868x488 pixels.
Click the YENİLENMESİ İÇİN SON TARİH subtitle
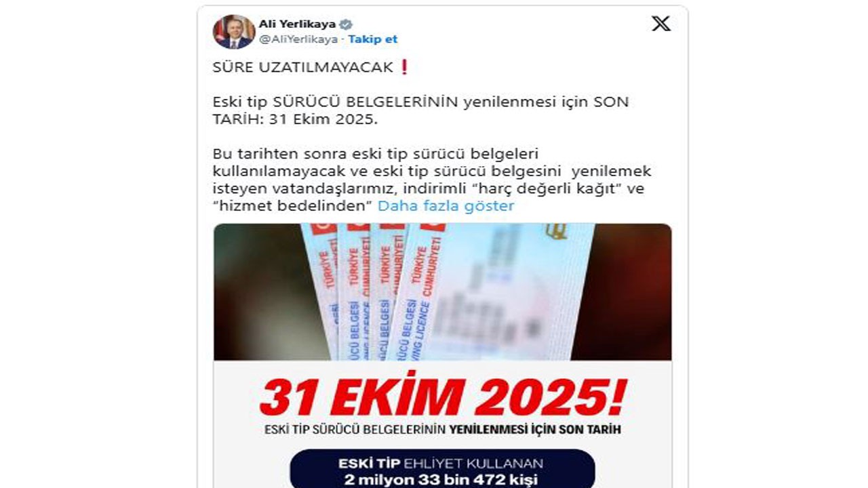tap(535, 430)
